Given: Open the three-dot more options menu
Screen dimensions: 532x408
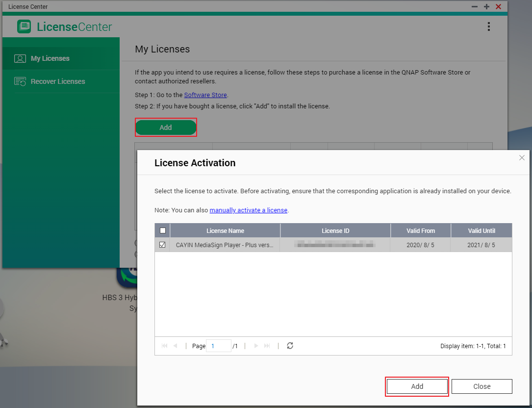Looking at the screenshot, I should pyautogui.click(x=488, y=26).
